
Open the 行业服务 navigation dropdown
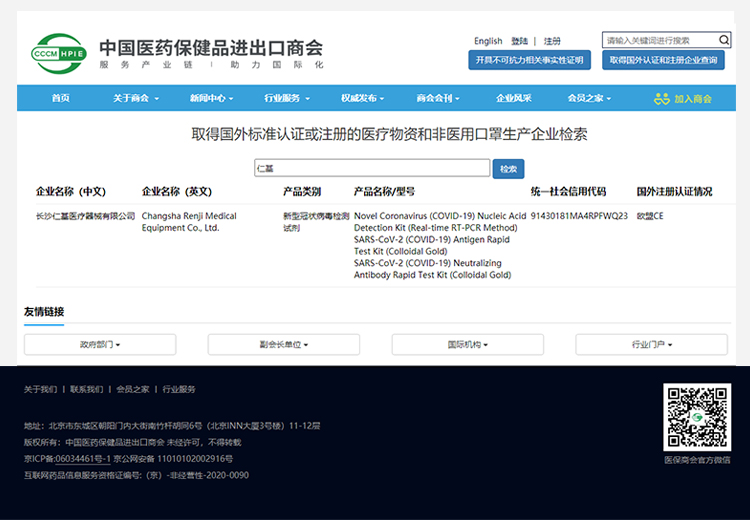point(286,99)
